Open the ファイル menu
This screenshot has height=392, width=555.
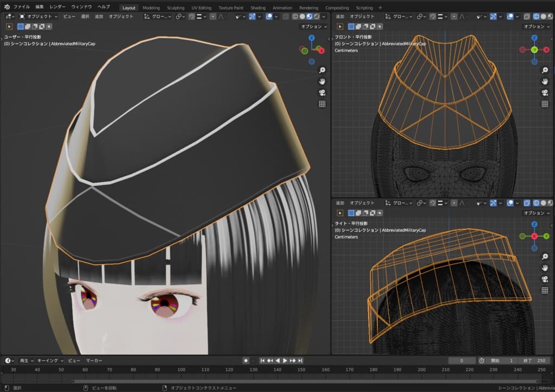21,7
